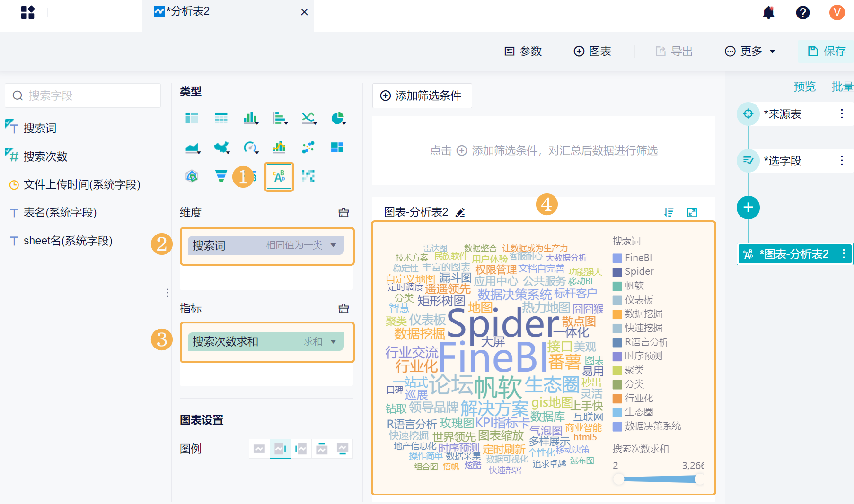
Task: Open the home apps grid icon
Action: (28, 12)
